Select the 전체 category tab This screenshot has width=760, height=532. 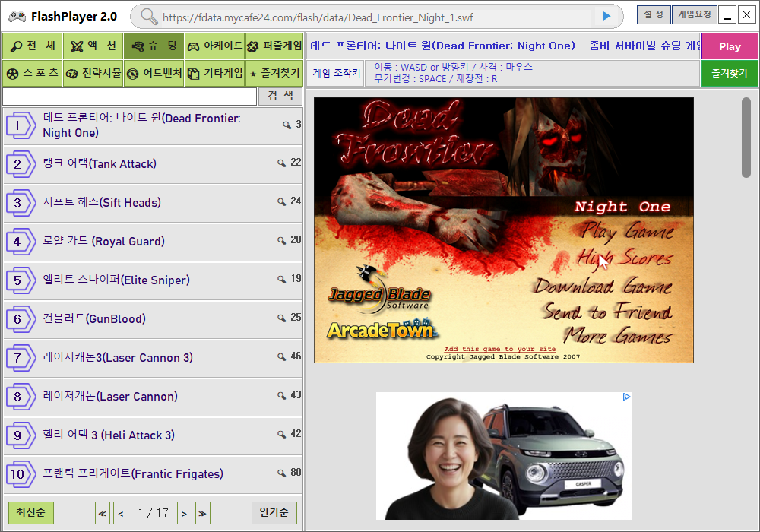pos(33,46)
